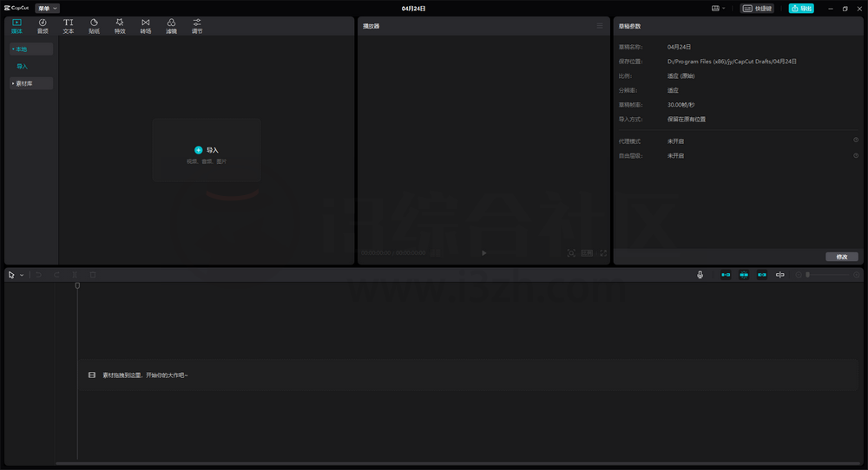Screen dimensions: 868x470
Task: Click the project title 04月24日 in title bar
Action: 413,9
